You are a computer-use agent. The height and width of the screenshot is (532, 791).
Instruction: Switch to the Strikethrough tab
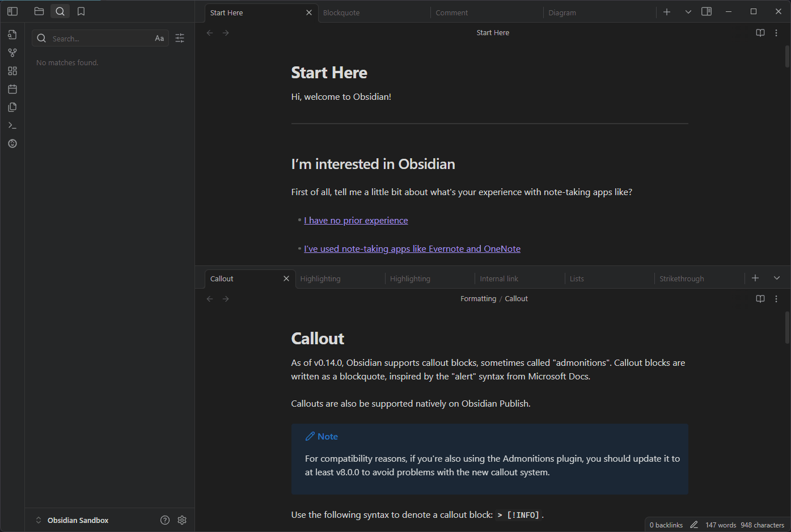(x=682, y=278)
